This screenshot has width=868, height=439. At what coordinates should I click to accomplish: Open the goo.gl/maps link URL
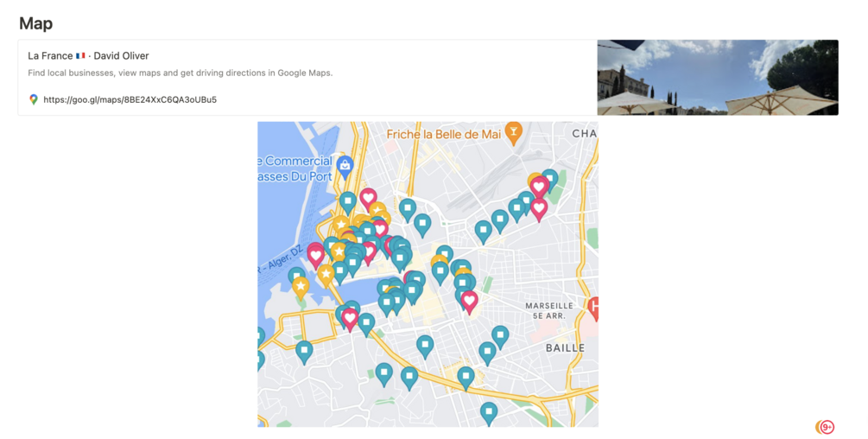pos(130,99)
